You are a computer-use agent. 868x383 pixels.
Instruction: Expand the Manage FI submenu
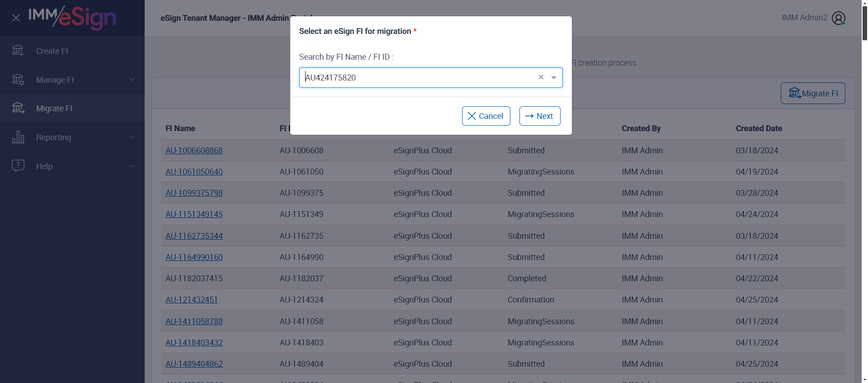[x=132, y=80]
